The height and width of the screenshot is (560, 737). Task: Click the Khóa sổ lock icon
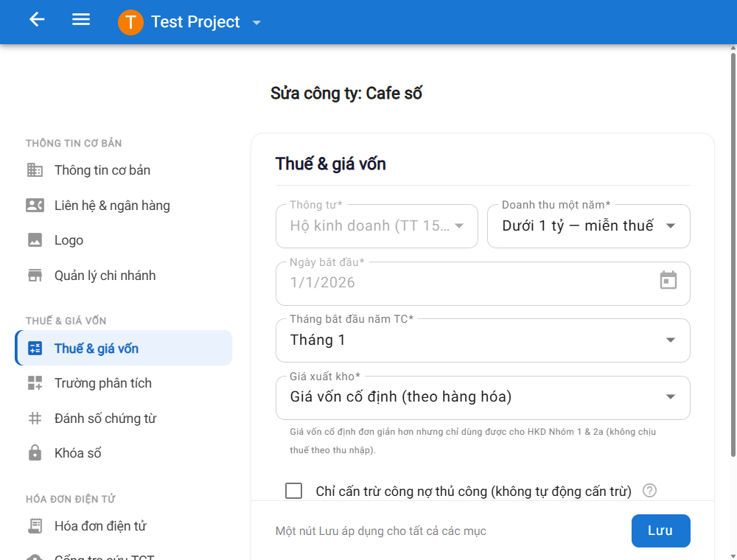35,453
